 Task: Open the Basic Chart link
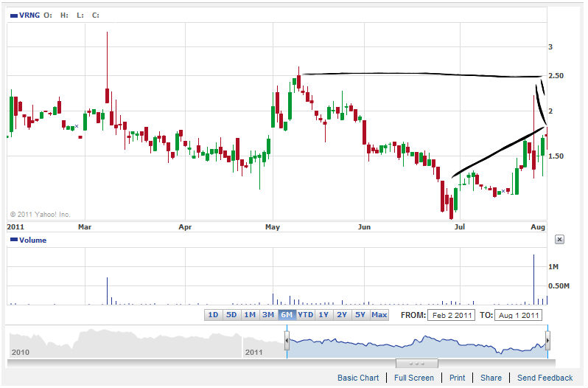pyautogui.click(x=358, y=378)
